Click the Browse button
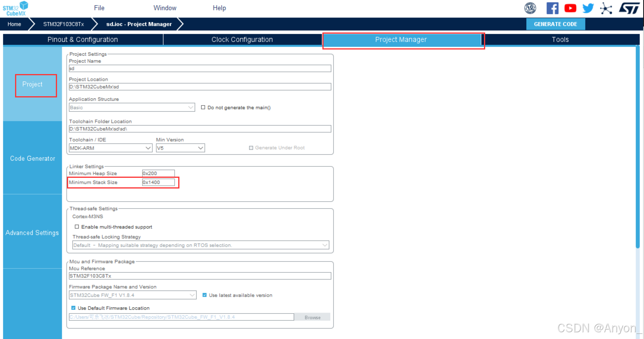 [x=312, y=317]
